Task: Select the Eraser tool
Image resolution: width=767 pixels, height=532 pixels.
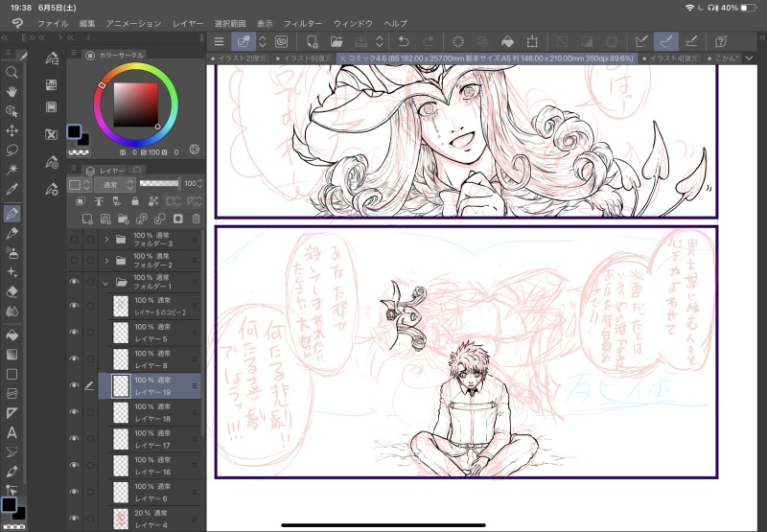Action: pyautogui.click(x=12, y=291)
